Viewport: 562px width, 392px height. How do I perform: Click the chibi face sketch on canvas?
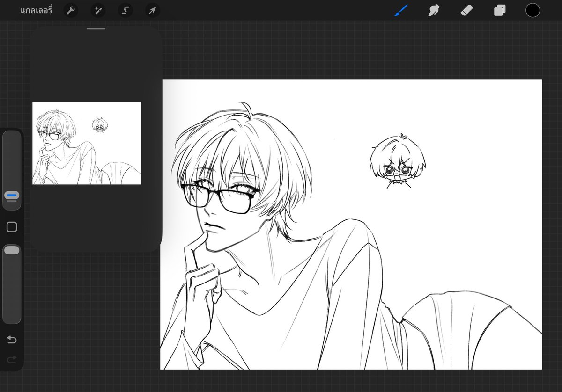pyautogui.click(x=398, y=162)
